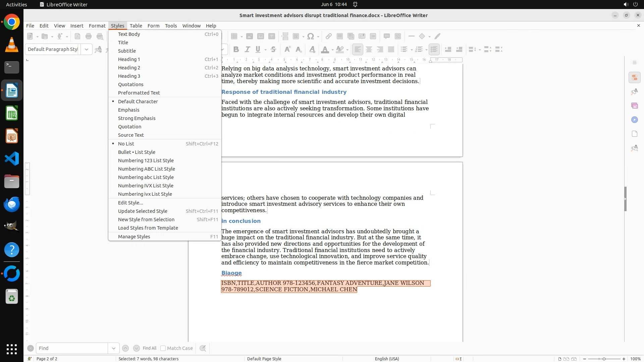Open the Find field history dropdown
The height and width of the screenshot is (362, 644).
click(113, 348)
